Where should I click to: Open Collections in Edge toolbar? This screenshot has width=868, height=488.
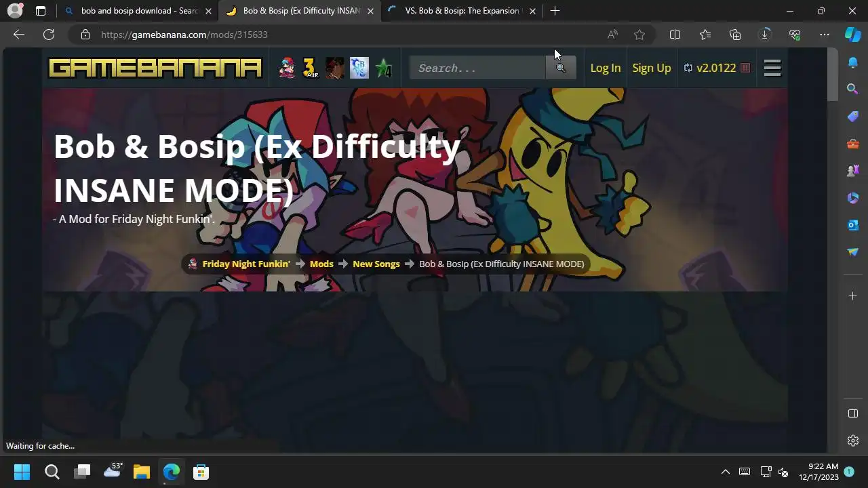735,35
